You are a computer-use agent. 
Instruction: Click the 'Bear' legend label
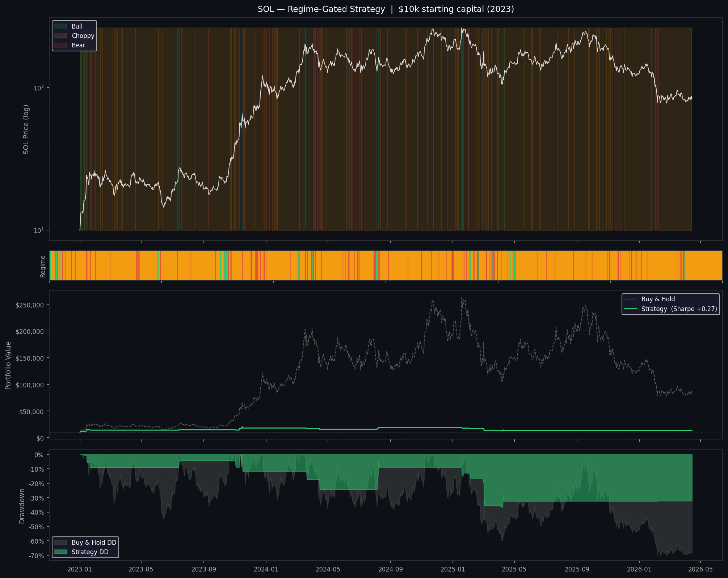pos(79,45)
